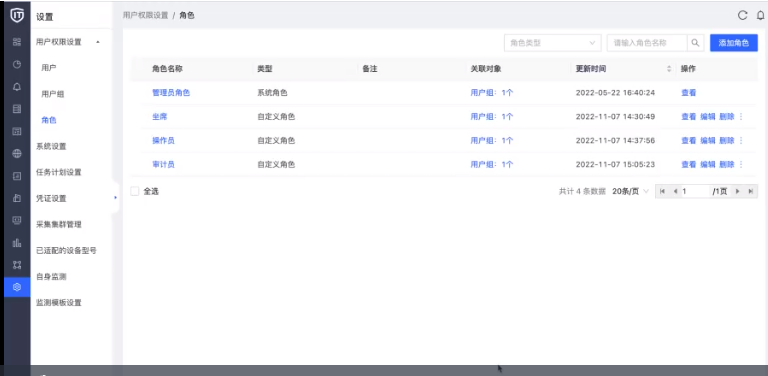Image resolution: width=768 pixels, height=376 pixels.
Task: Open the stacked-list icon below the sidebar bell
Action: pyautogui.click(x=17, y=109)
